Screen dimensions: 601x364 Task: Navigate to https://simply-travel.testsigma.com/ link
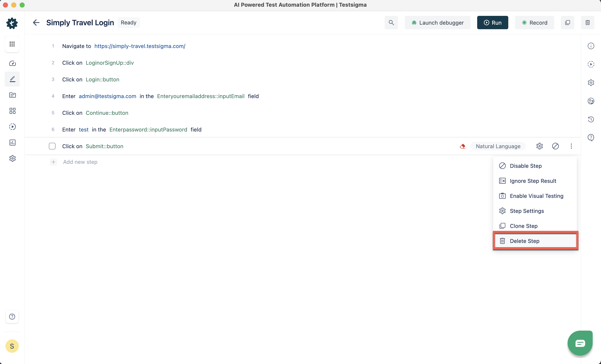click(x=139, y=46)
